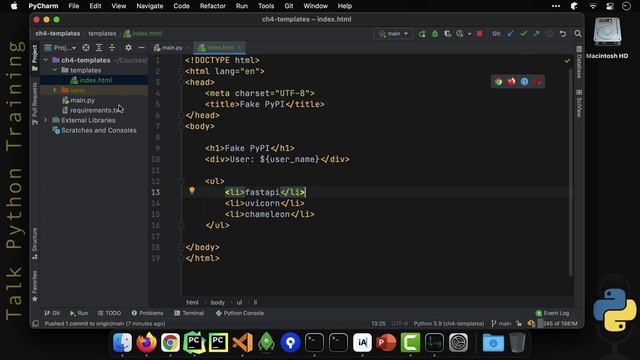Click the Run with Coverage icon

448,34
